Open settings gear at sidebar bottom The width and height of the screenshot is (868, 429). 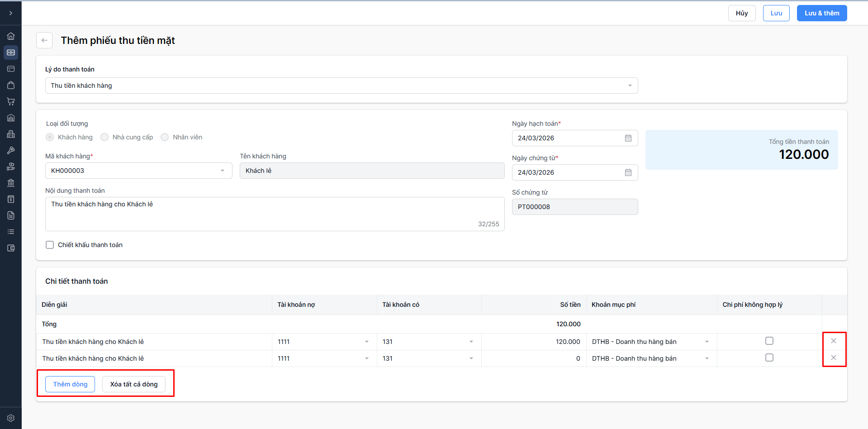11,418
